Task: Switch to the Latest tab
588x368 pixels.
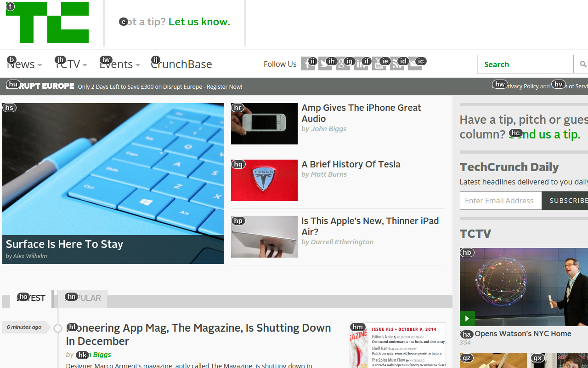Action: click(x=31, y=298)
